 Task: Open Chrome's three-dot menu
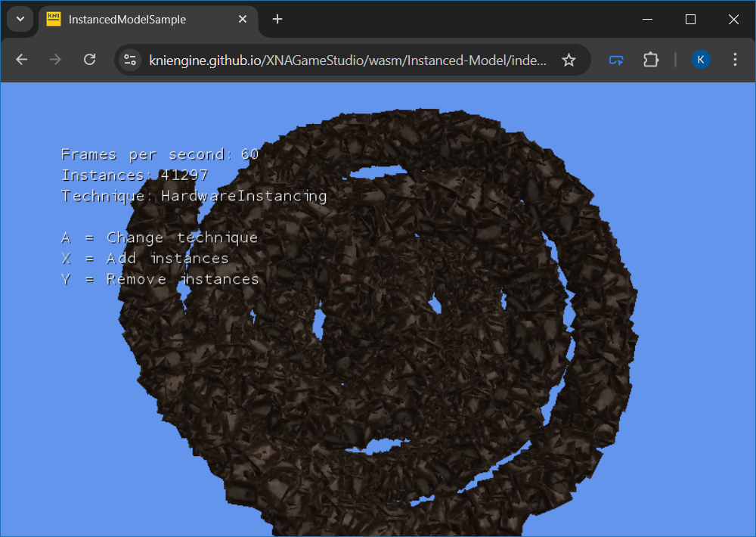click(735, 60)
